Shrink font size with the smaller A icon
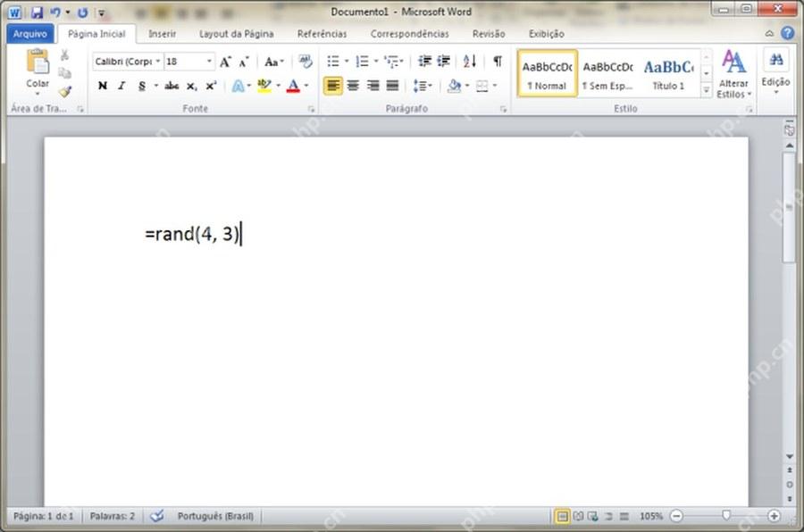The image size is (804, 532). [244, 62]
